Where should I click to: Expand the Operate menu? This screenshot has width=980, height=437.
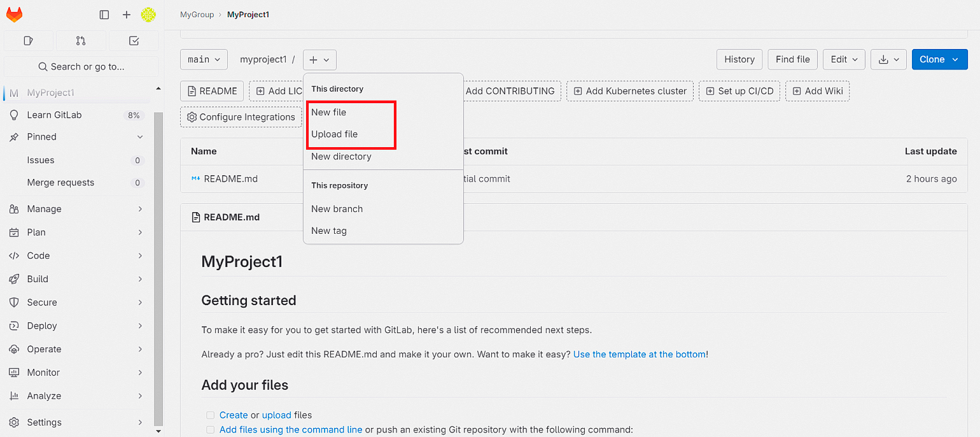pyautogui.click(x=76, y=349)
